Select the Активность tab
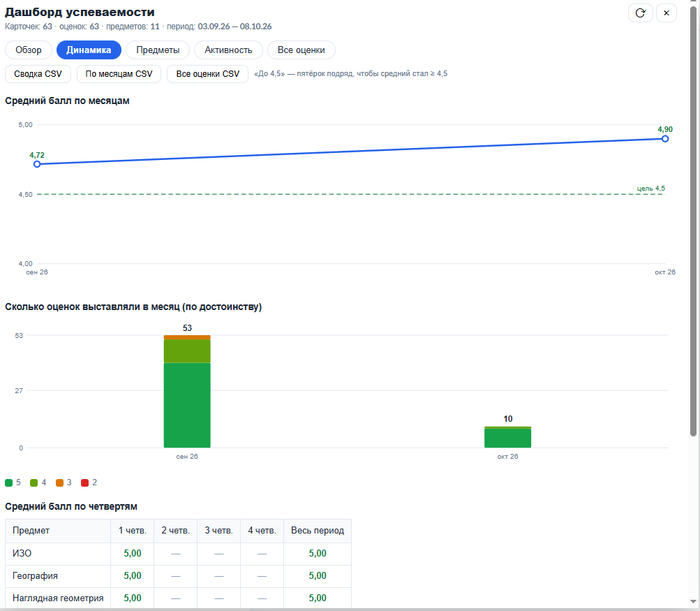Viewport: 700px width, 611px height. (x=228, y=50)
